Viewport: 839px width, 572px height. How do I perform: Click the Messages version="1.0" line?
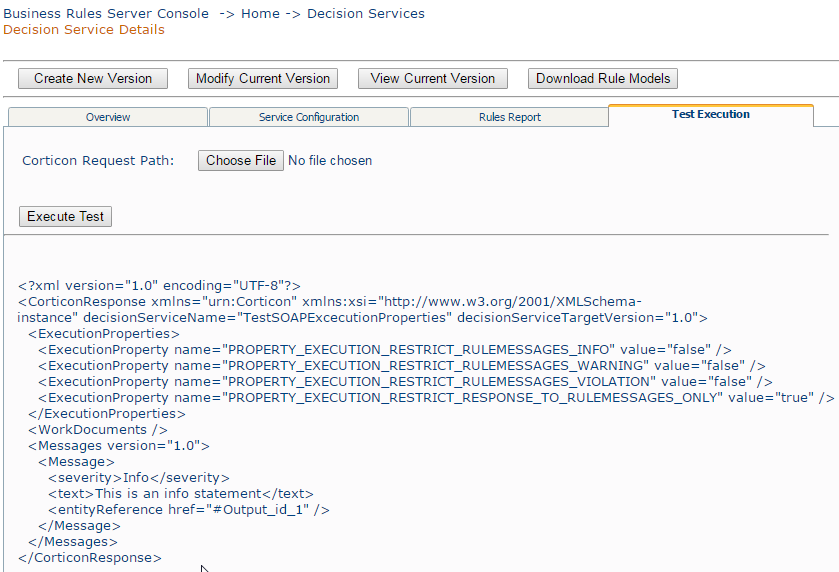coord(119,446)
